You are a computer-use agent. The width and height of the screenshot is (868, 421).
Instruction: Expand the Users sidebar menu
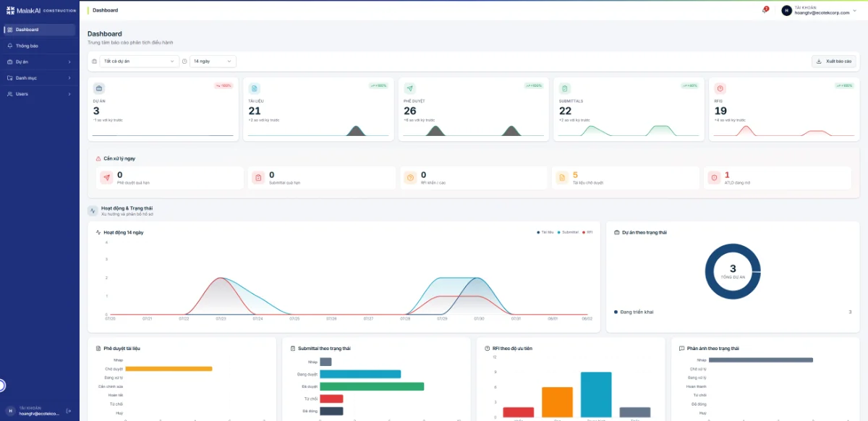click(x=40, y=94)
